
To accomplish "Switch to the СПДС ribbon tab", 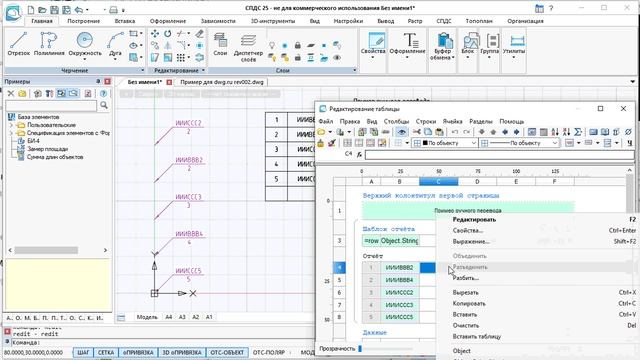I will [x=444, y=21].
